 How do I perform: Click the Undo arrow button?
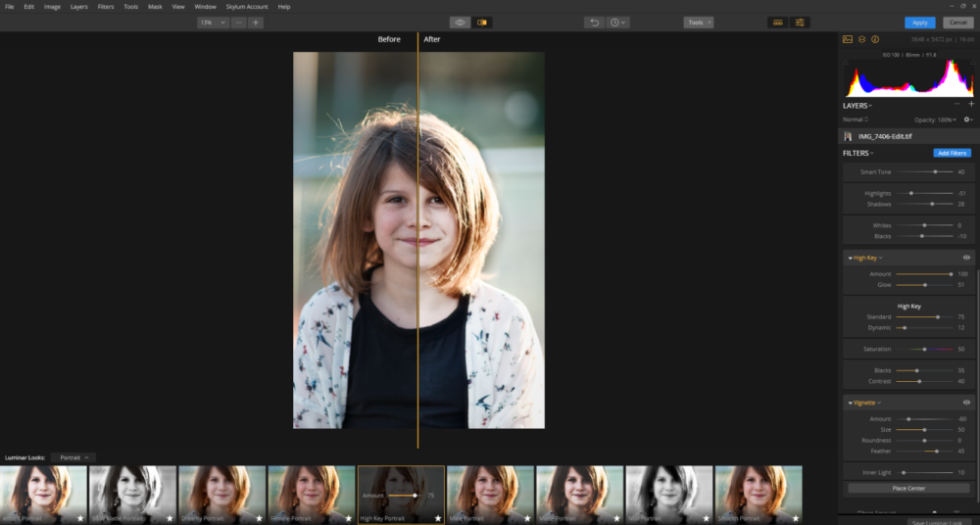click(x=595, y=23)
